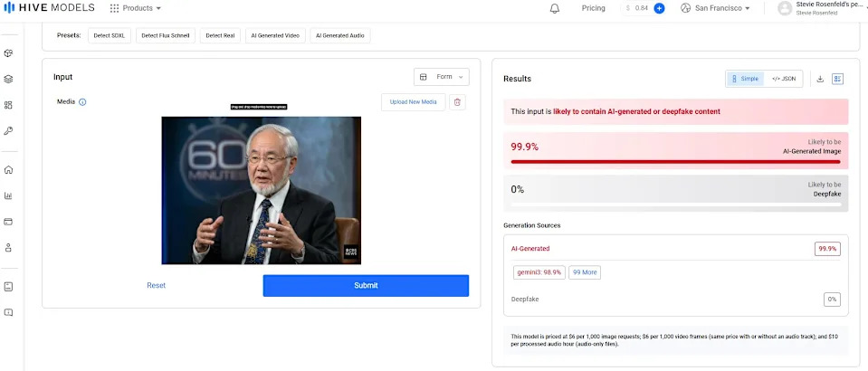The height and width of the screenshot is (371, 868).
Task: Expand the 99 More sources
Action: coord(585,272)
